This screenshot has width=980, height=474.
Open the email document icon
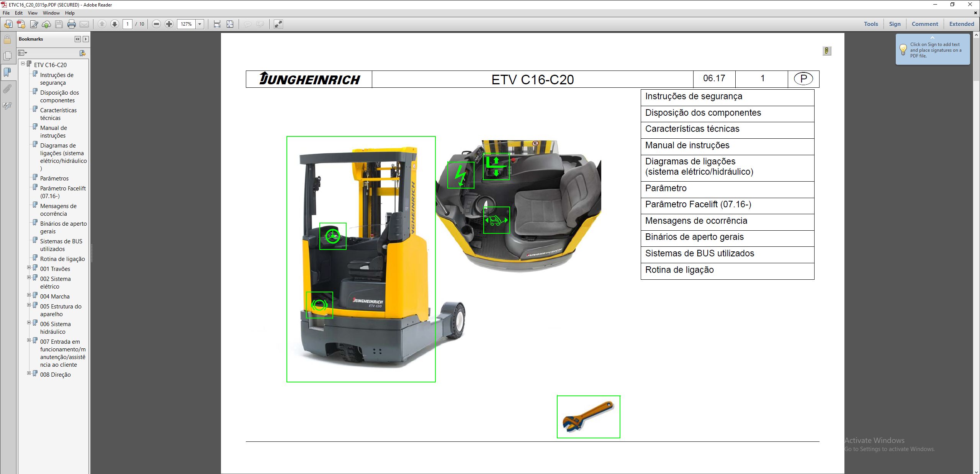[x=85, y=24]
